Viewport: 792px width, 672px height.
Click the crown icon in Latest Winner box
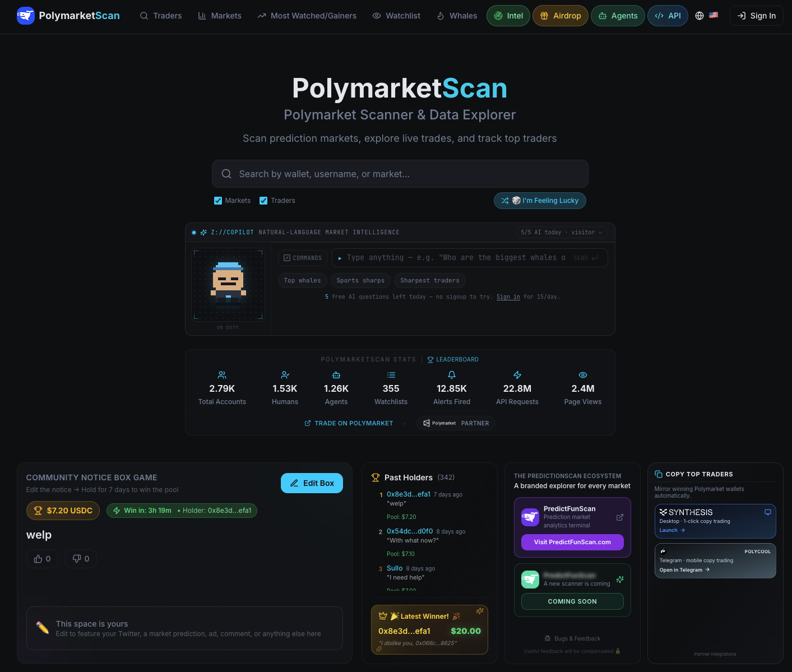[383, 616]
